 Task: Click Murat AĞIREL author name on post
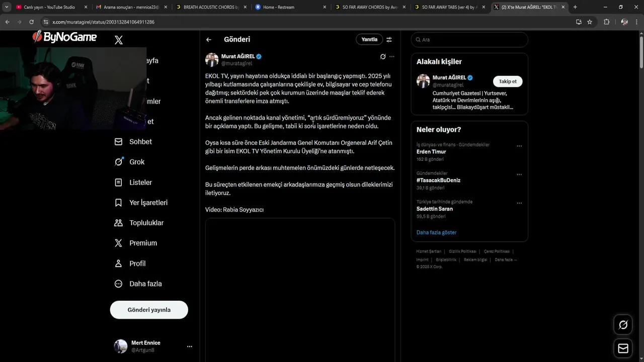pos(238,56)
